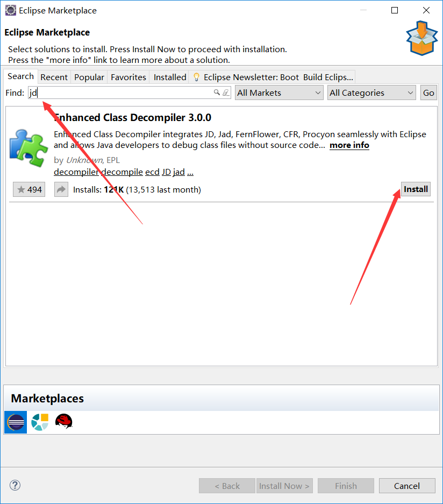The width and height of the screenshot is (443, 504).
Task: Switch to the Recent tab
Action: coord(54,77)
